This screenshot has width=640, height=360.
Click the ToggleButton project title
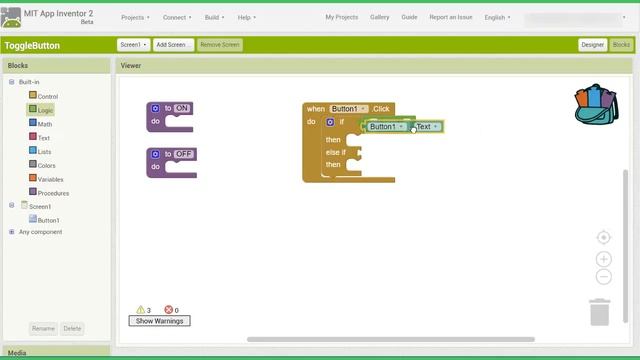32,45
